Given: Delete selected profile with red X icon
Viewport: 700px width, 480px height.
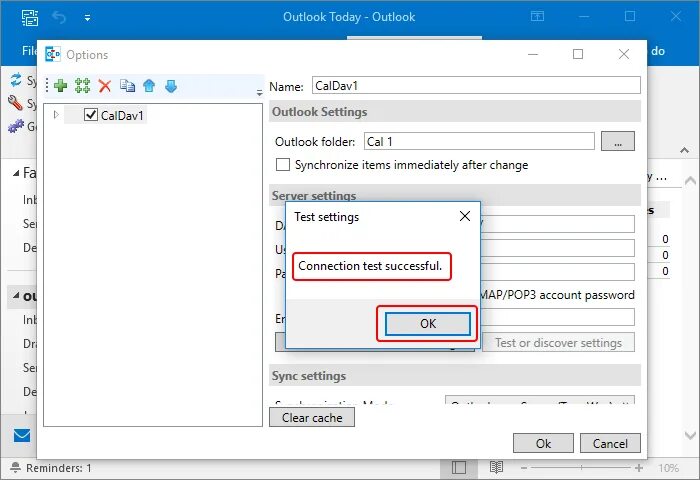Looking at the screenshot, I should point(104,85).
